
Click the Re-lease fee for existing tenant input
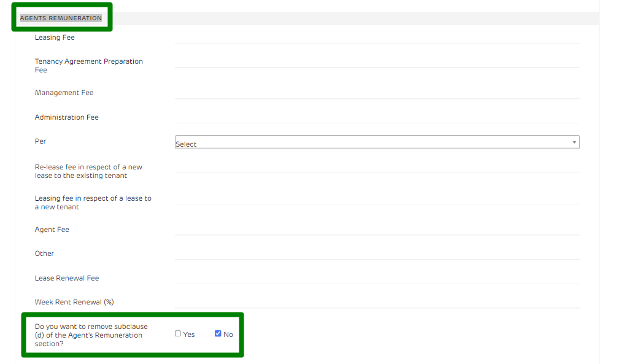tap(377, 167)
